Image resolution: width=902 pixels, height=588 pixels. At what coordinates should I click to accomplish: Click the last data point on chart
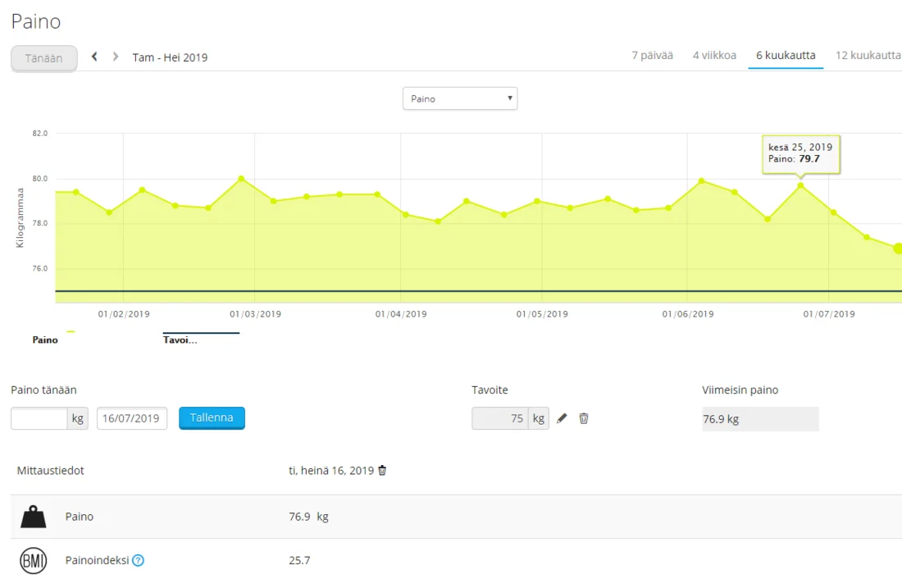coord(898,248)
